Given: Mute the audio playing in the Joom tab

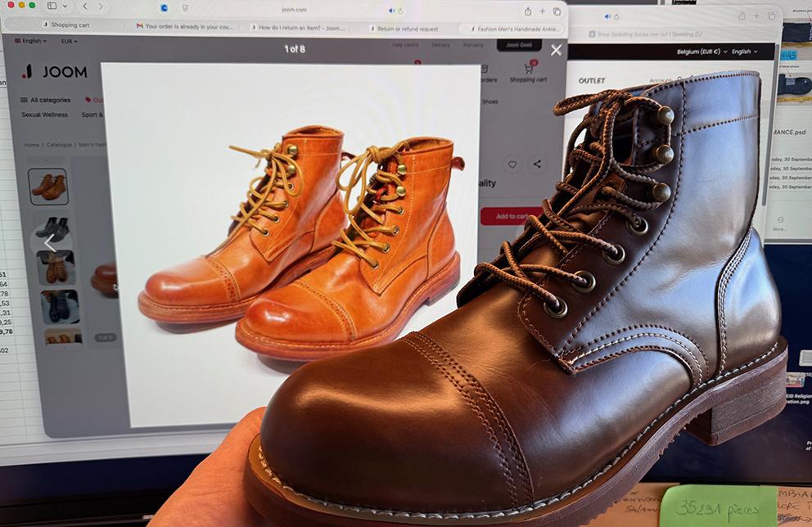Looking at the screenshot, I should pyautogui.click(x=391, y=11).
